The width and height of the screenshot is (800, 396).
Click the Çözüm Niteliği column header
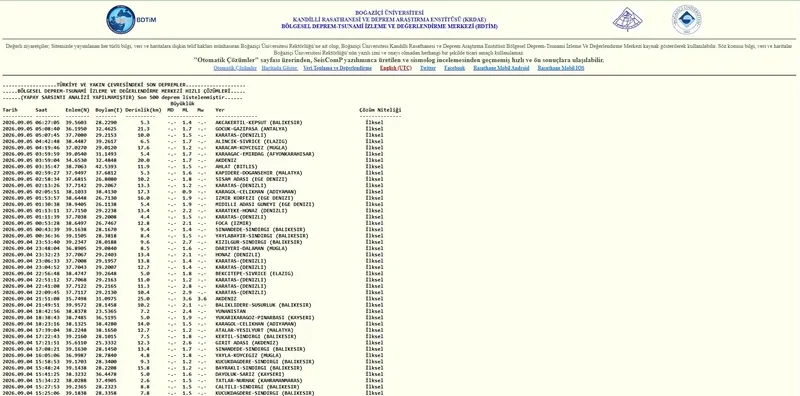pos(380,110)
